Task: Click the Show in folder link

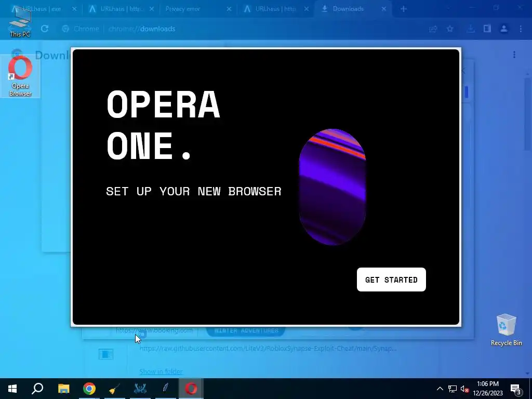Action: (x=161, y=371)
